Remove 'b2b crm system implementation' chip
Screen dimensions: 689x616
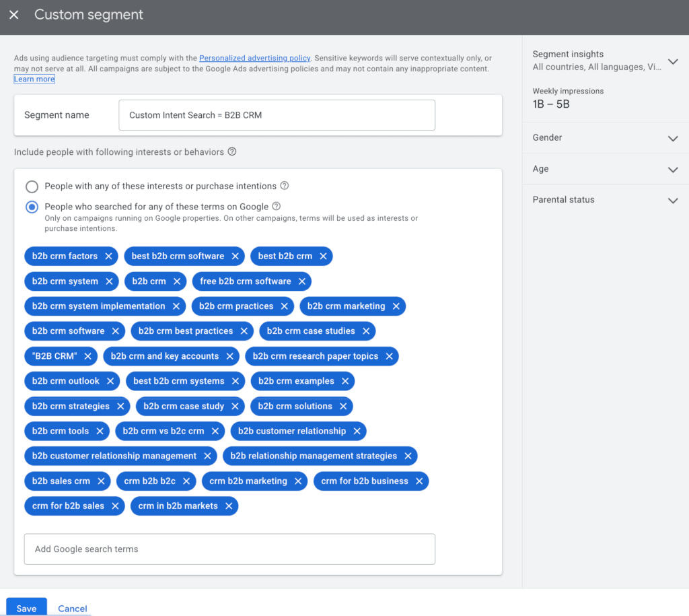[x=176, y=306]
